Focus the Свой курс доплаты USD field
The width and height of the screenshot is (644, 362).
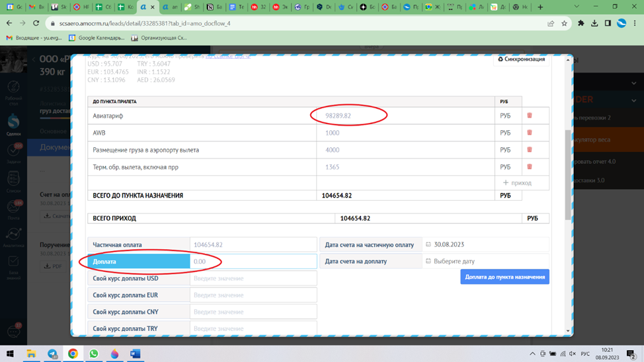(253, 279)
